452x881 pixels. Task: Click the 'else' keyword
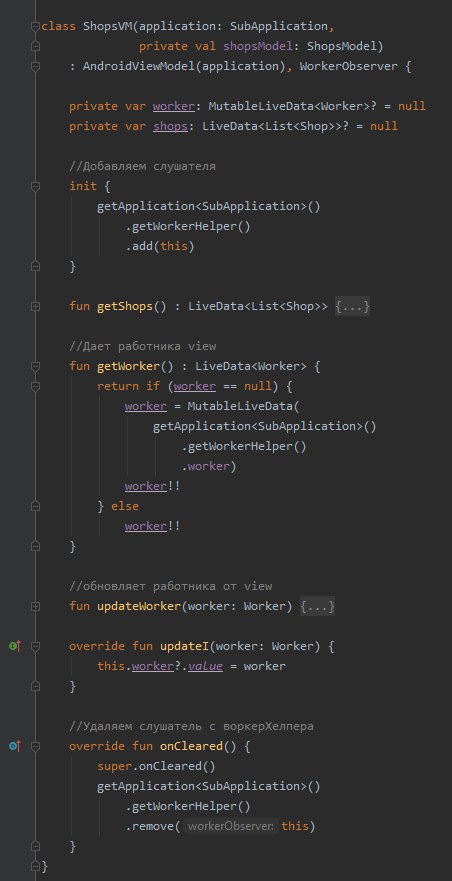click(x=125, y=506)
